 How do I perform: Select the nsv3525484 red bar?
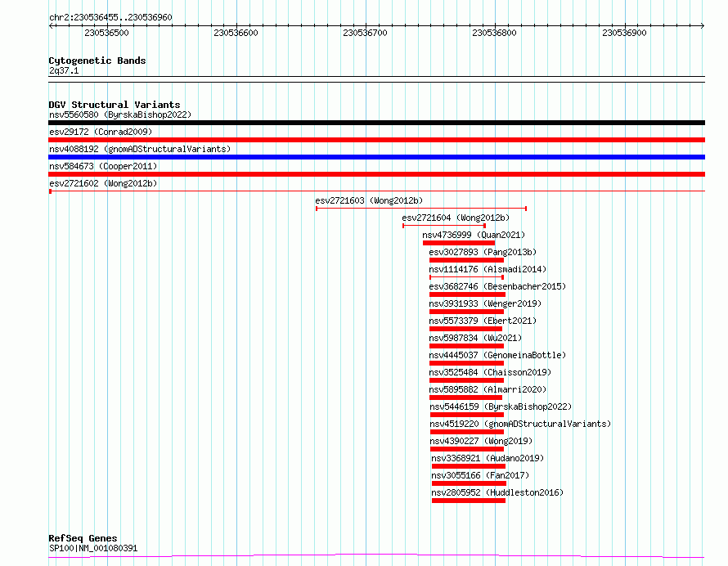466,380
